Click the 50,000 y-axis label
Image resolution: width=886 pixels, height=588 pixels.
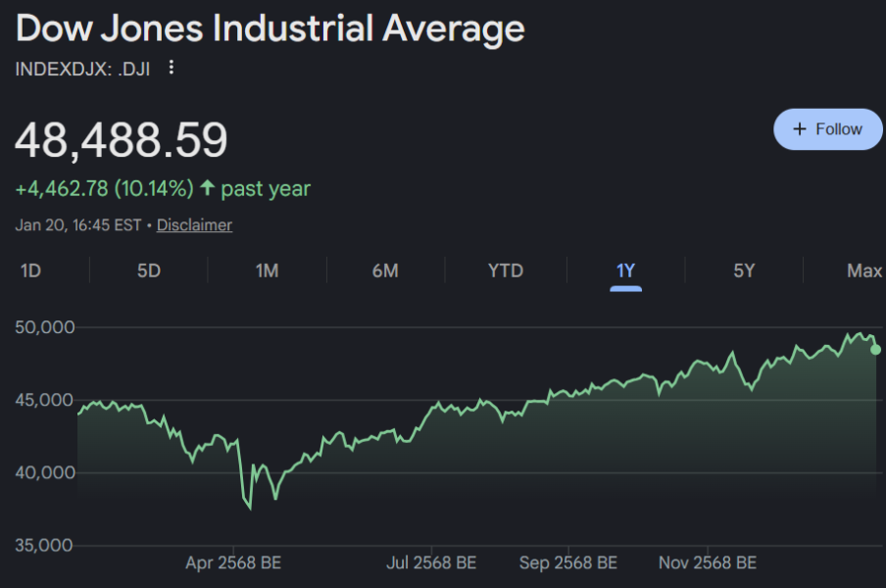pos(44,326)
